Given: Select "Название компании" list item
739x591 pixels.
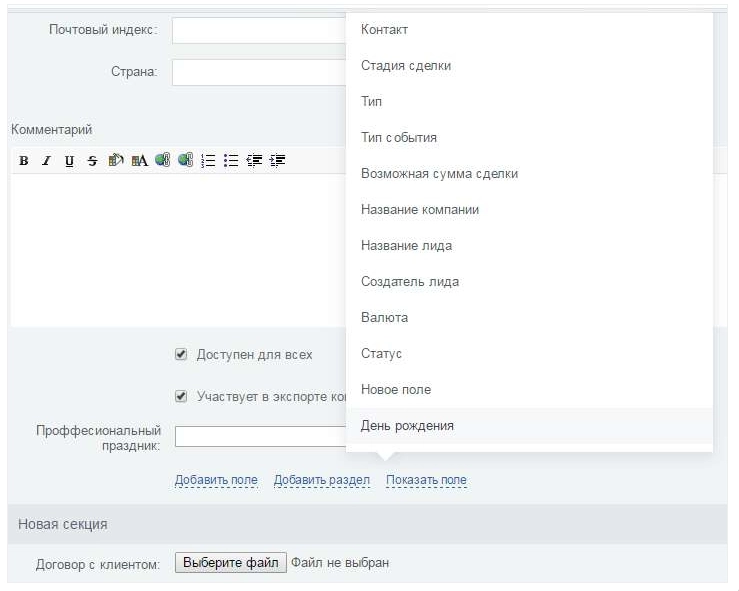Looking at the screenshot, I should coord(420,210).
